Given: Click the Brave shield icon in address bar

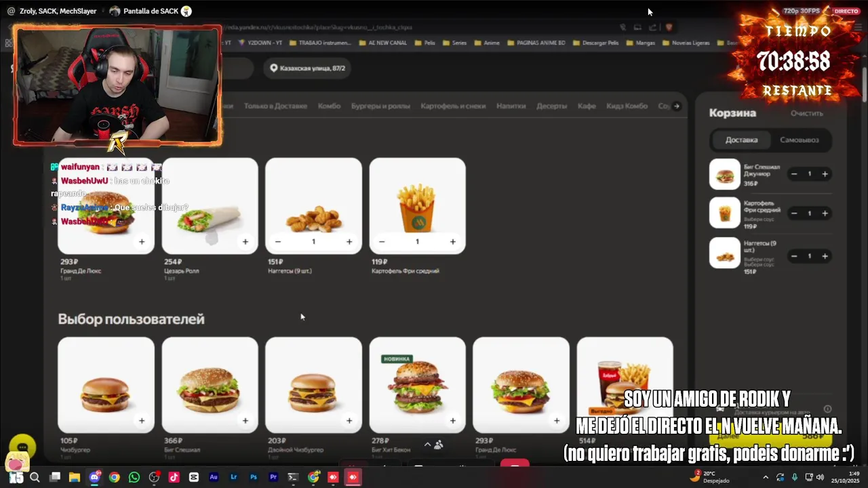Looking at the screenshot, I should [669, 27].
